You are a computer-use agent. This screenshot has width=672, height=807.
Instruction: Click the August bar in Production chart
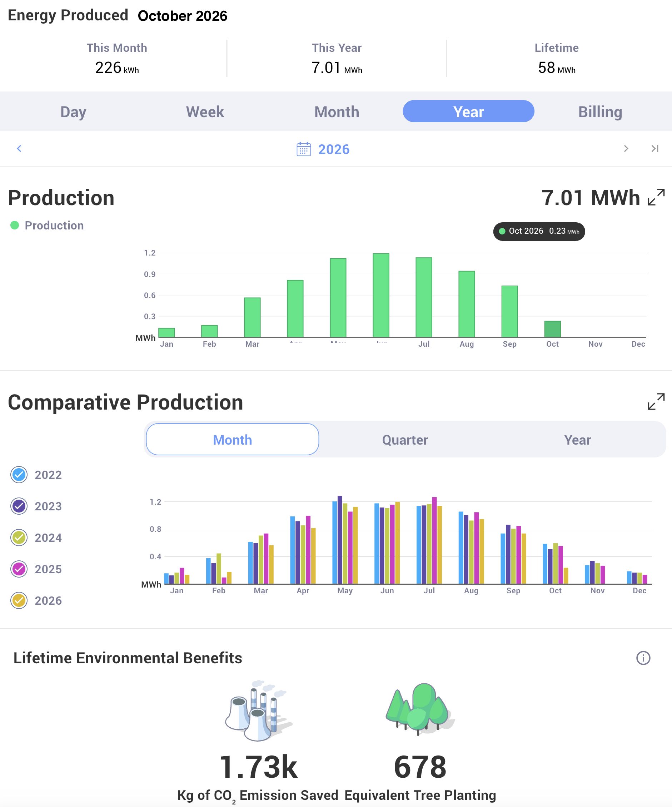467,305
